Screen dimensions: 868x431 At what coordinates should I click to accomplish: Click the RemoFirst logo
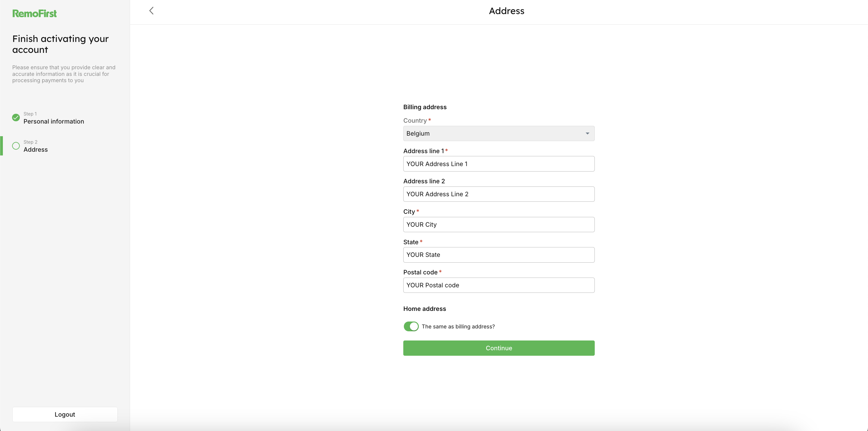click(x=34, y=14)
